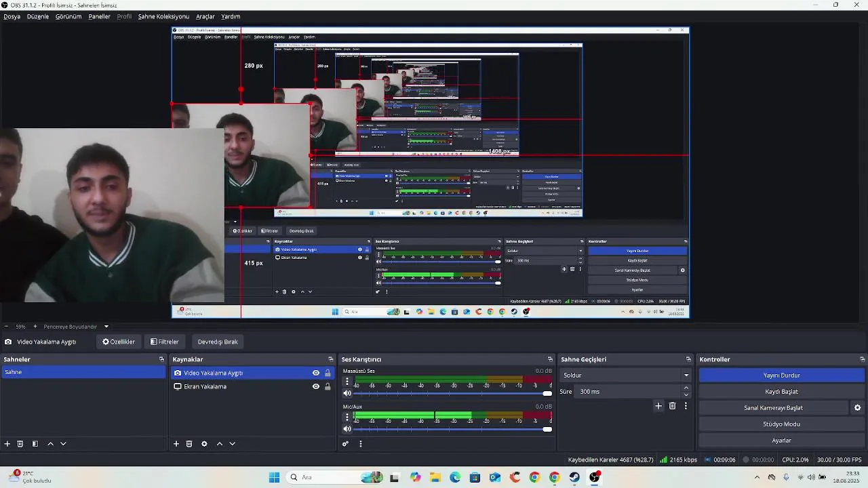The width and height of the screenshot is (868, 488).
Task: Zoom out the preview with the minus icon
Action: (6, 327)
